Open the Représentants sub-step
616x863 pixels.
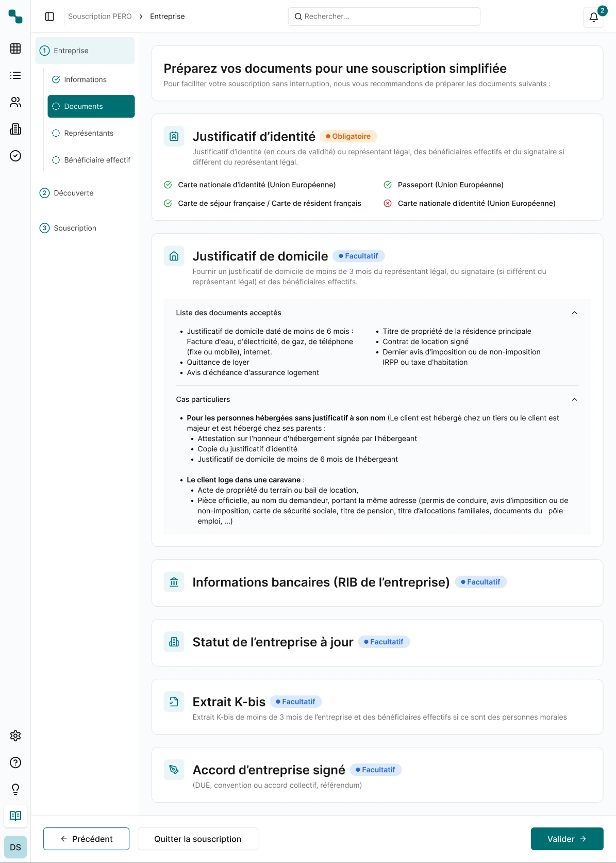coord(91,133)
